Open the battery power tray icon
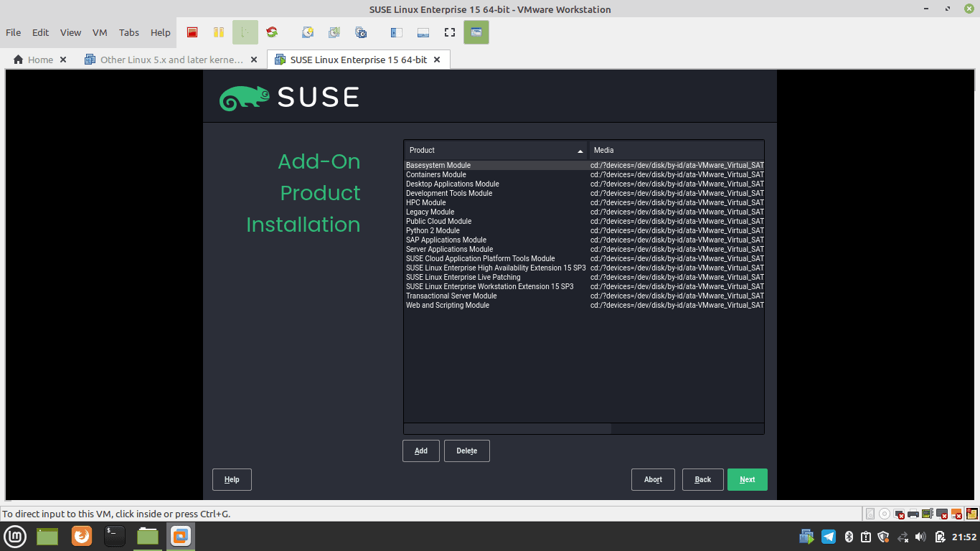980x551 pixels. (x=941, y=537)
